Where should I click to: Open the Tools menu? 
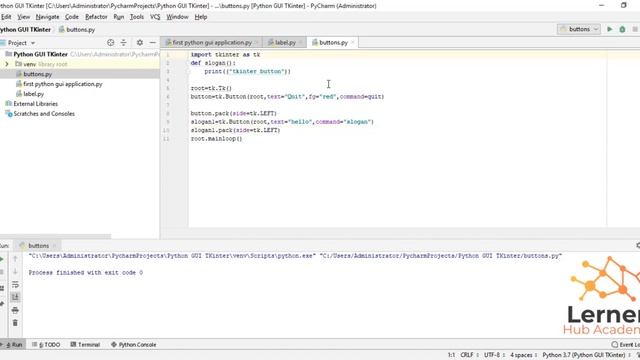(x=137, y=17)
